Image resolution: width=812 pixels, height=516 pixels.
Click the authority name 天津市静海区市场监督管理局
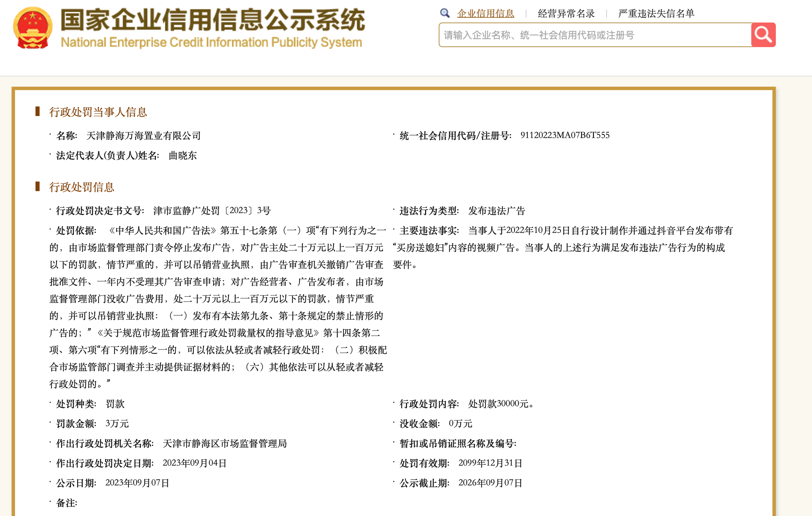pos(225,444)
